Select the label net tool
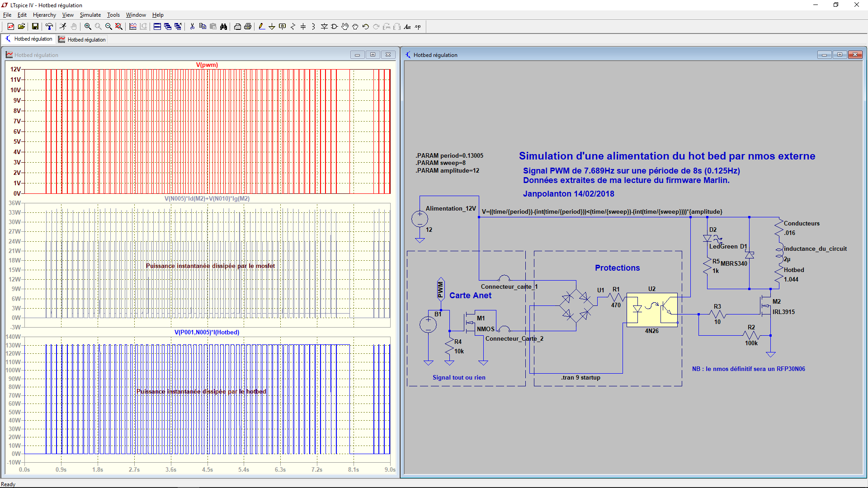The image size is (868, 488). (x=283, y=27)
